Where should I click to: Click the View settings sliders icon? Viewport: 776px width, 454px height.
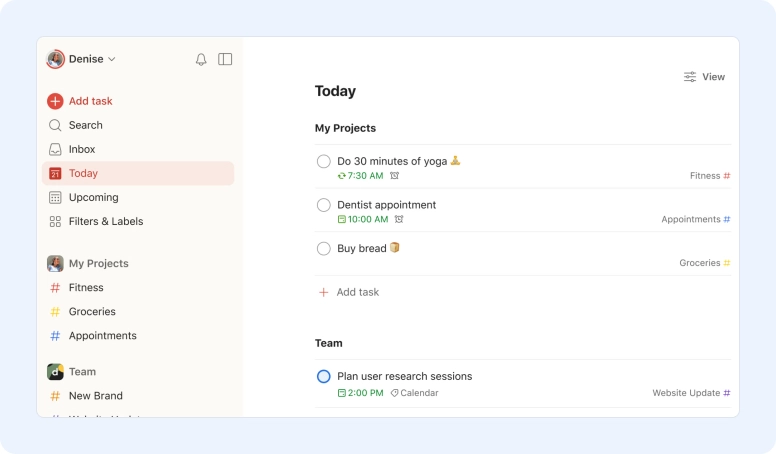tap(690, 77)
